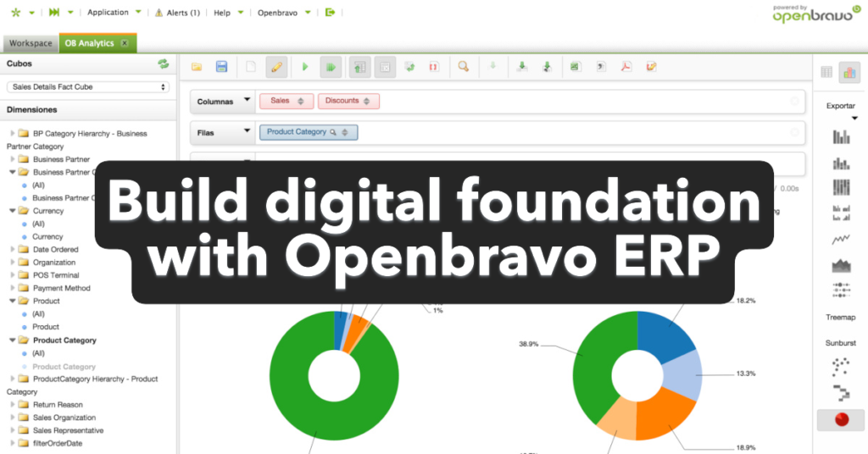Export results to Excel spreadsheet icon

pos(576,67)
